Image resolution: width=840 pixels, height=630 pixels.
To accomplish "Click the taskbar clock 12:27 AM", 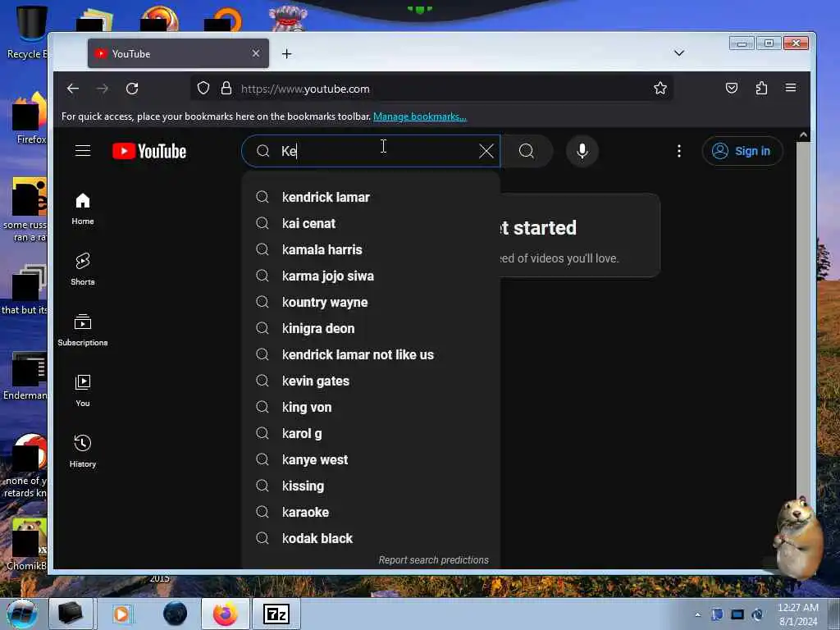I will 797,614.
